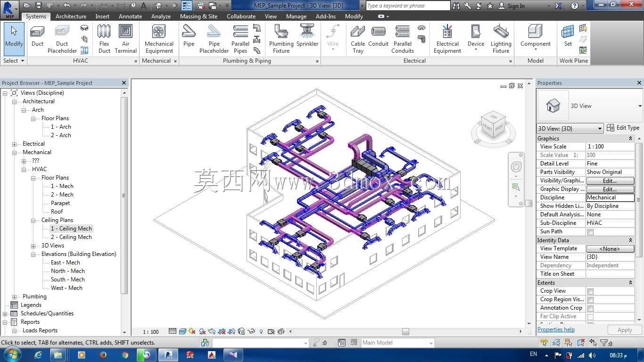Click Edit for Visibility/Graphics Overrides

point(610,181)
